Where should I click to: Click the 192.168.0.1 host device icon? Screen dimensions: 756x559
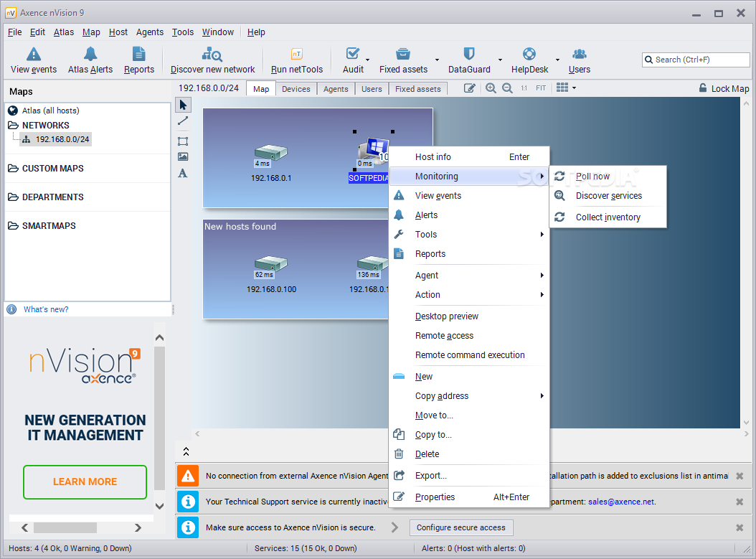coord(270,153)
